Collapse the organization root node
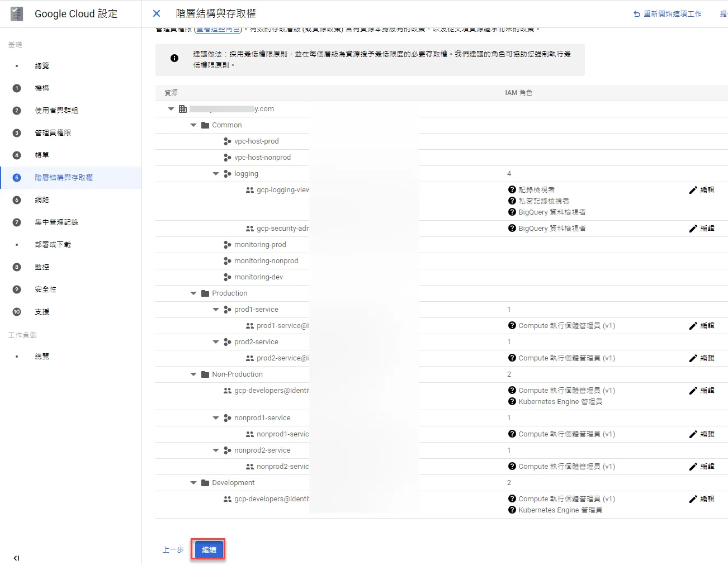Screen dimensions: 728x565 171,109
